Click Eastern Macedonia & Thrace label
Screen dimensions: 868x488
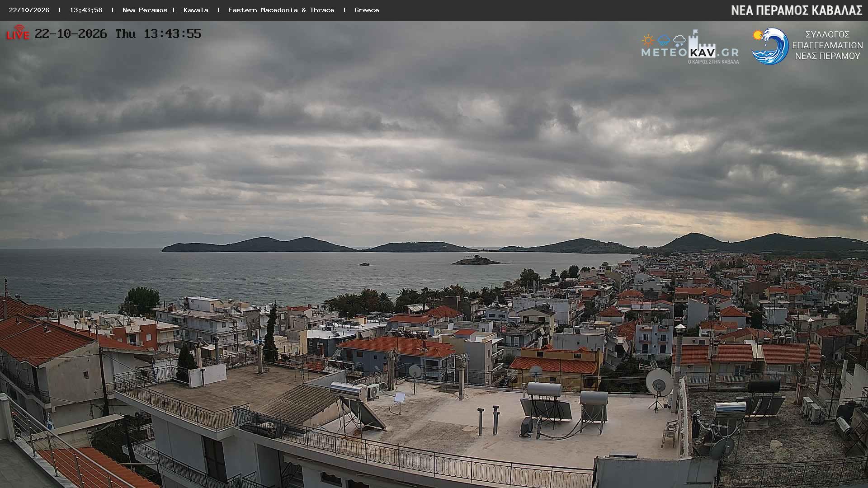pyautogui.click(x=281, y=10)
